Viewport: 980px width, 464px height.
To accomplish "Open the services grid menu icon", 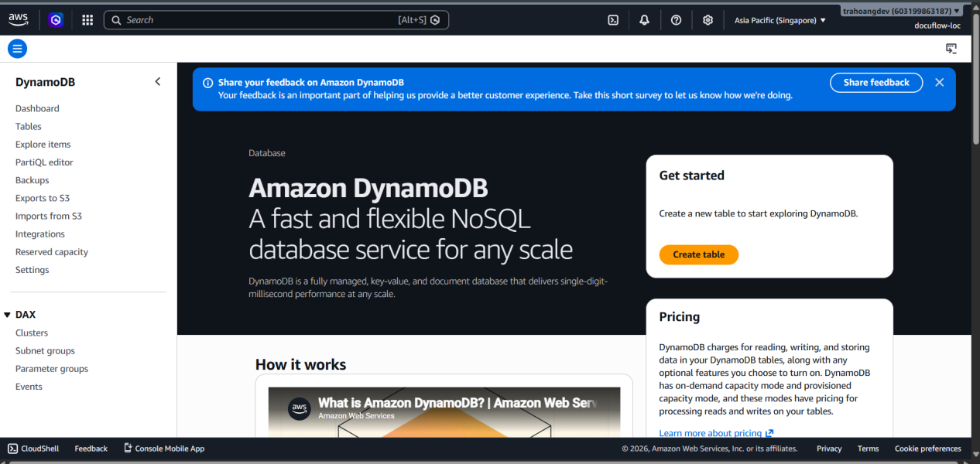I will (87, 20).
